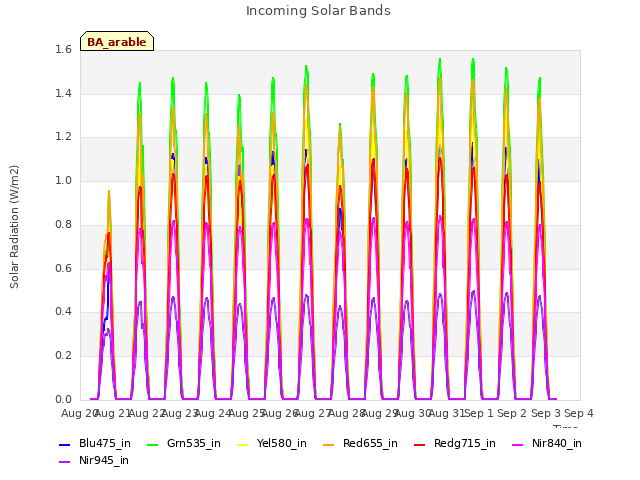Image resolution: width=640 pixels, height=480 pixels.
Task: Click the 1.6 y-axis tick label
Action: (63, 50)
